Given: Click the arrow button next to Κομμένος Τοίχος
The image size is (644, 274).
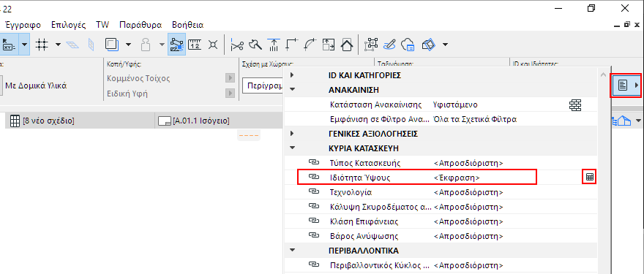Looking at the screenshot, I should click(x=230, y=78).
